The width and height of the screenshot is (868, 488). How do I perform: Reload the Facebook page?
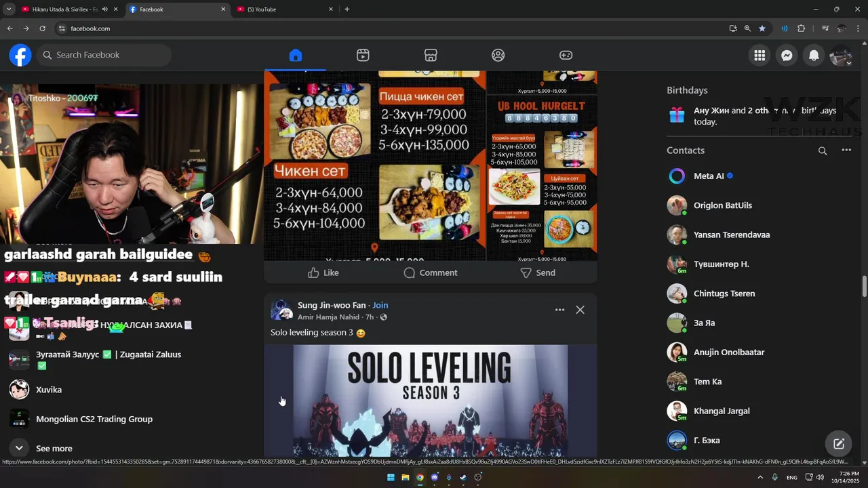[x=42, y=28]
